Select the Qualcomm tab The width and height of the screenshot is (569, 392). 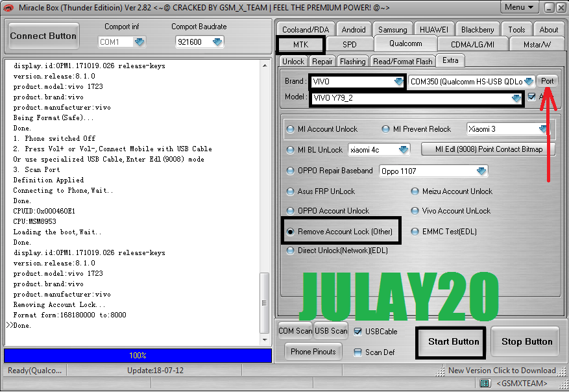(x=406, y=43)
